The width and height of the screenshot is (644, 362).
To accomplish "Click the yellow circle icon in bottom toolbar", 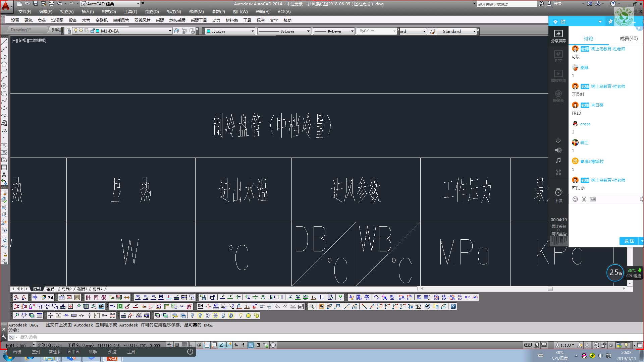I will (248, 315).
